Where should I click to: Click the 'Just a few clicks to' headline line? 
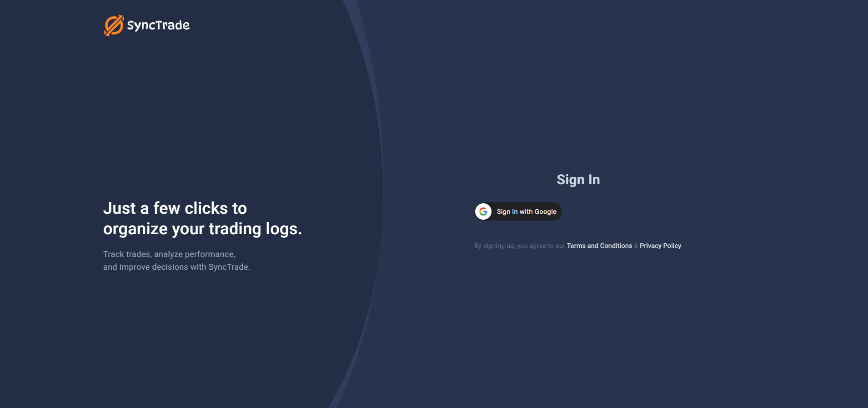tap(175, 208)
